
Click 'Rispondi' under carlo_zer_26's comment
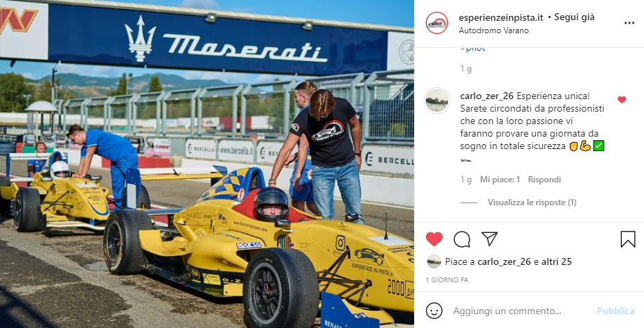[544, 180]
